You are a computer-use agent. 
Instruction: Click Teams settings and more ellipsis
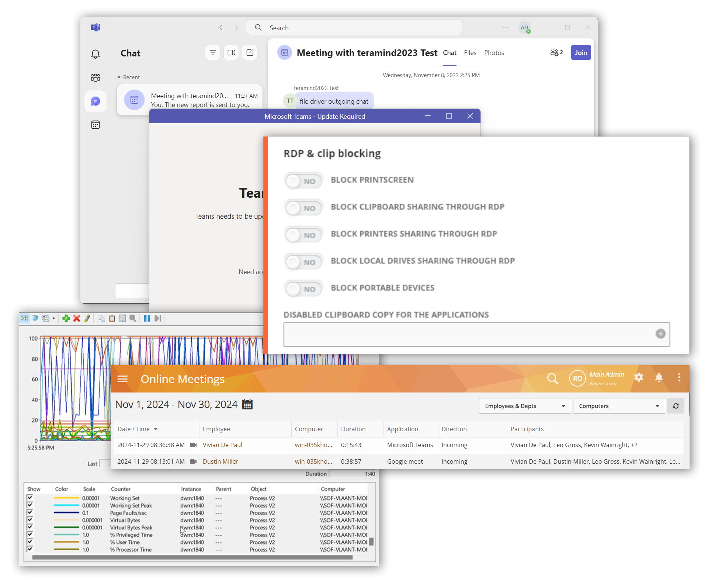click(505, 27)
